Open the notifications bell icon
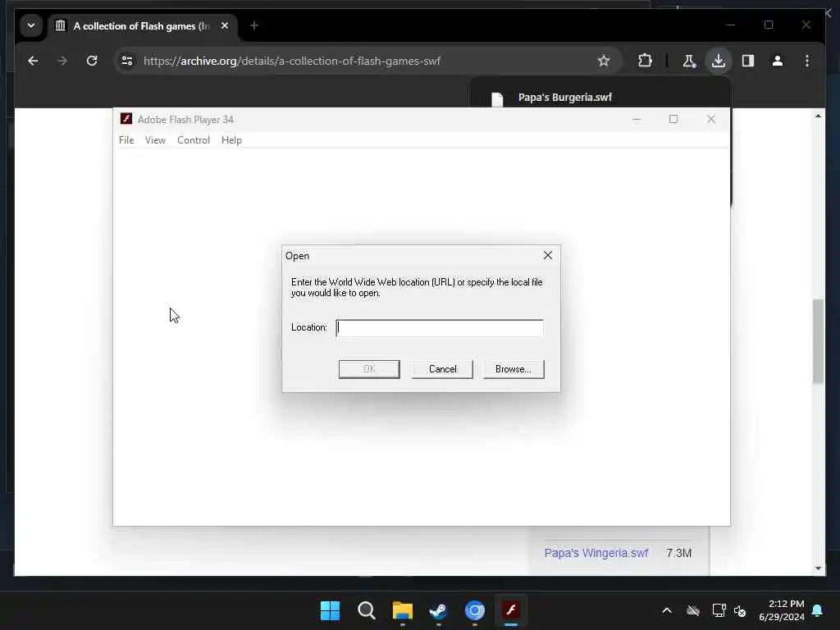840x630 pixels. click(817, 610)
